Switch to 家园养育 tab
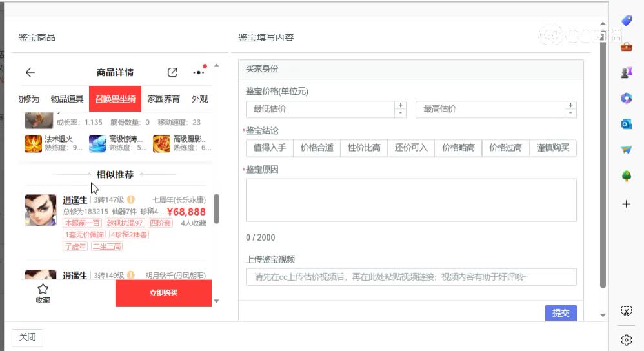Screen dimensions: 644x351 163,99
